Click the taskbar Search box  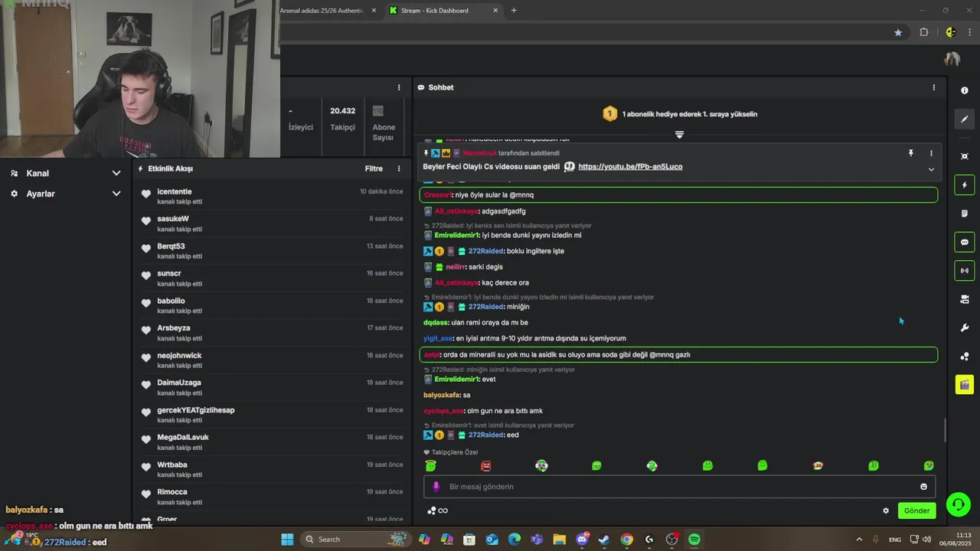click(355, 540)
